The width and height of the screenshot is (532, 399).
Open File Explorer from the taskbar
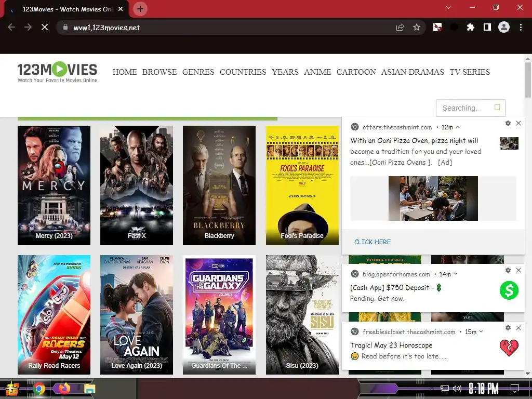tap(90, 389)
